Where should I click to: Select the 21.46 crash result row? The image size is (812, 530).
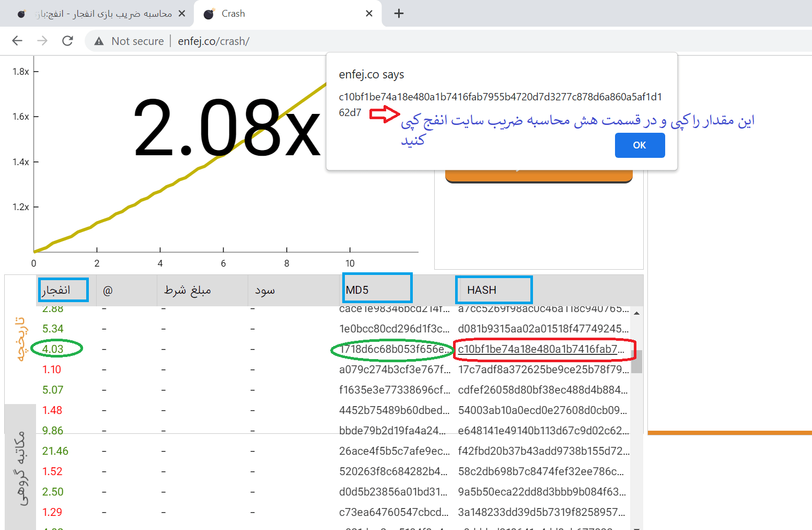(55, 451)
